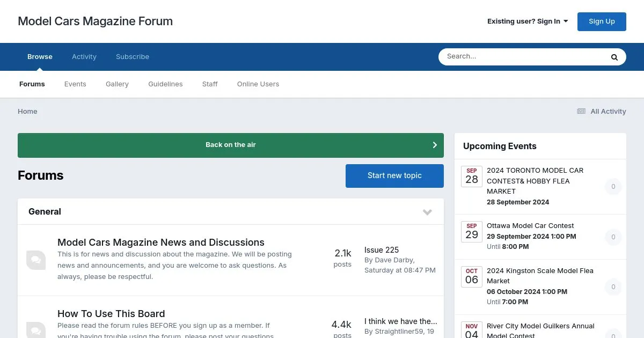This screenshot has width=644, height=338.
Task: View Dave Darby's profile
Action: point(394,260)
